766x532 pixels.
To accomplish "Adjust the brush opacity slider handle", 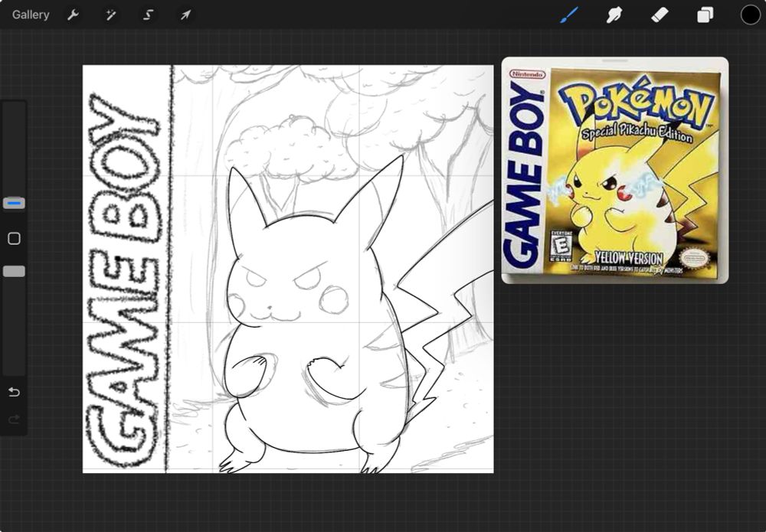I will [14, 272].
